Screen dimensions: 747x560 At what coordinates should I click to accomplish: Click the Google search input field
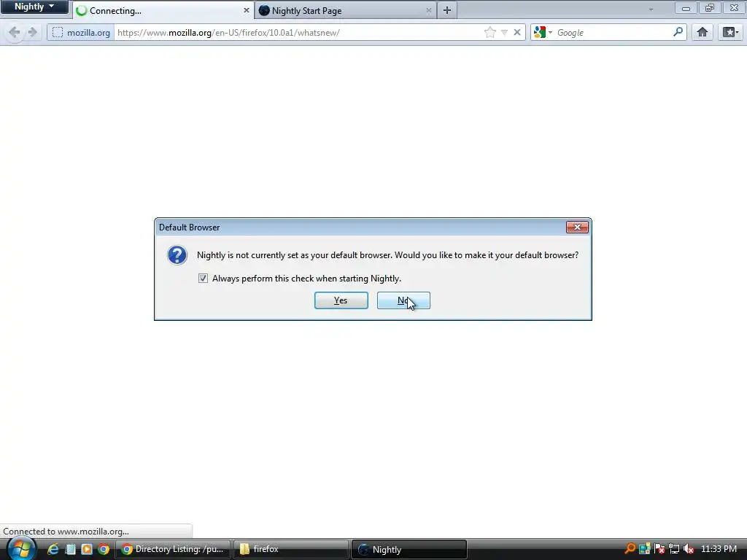(x=613, y=32)
